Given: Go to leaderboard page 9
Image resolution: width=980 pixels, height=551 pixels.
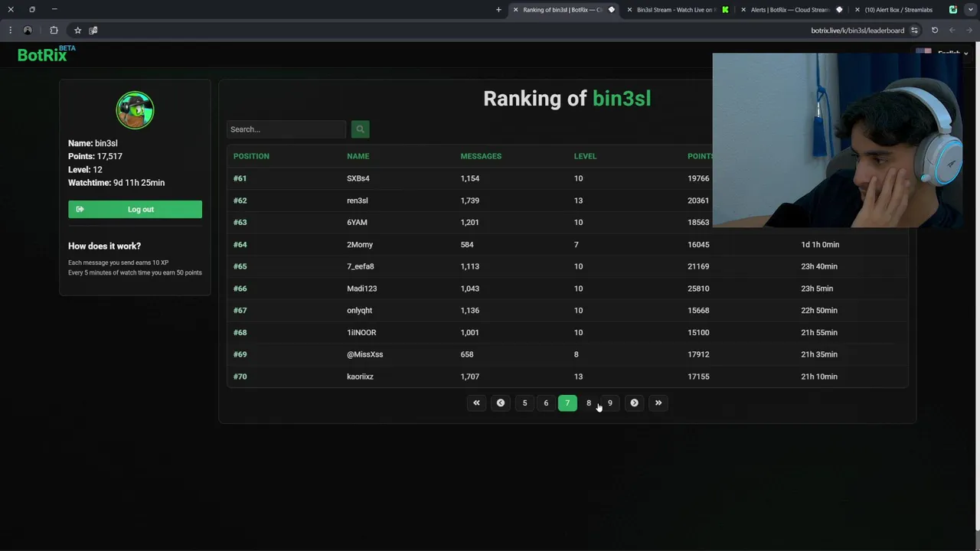Looking at the screenshot, I should pyautogui.click(x=610, y=403).
